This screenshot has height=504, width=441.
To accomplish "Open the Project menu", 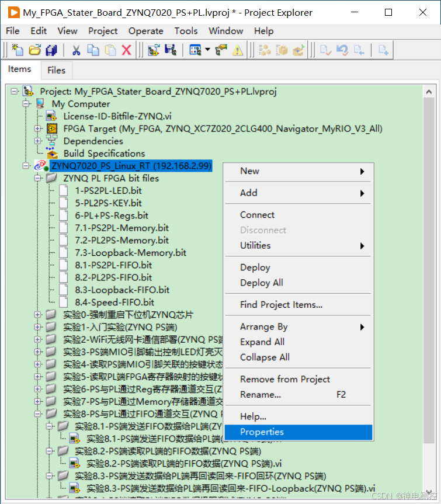I will point(103,31).
